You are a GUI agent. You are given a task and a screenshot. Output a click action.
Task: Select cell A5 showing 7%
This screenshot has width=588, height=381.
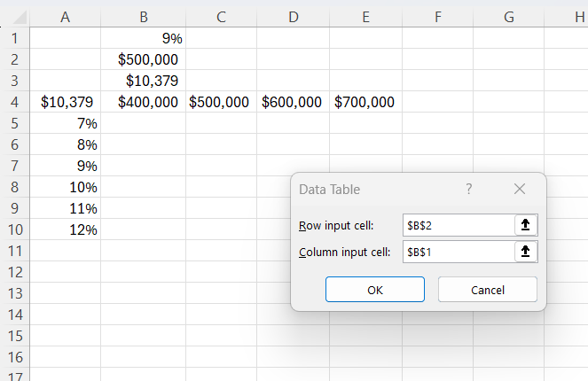[x=66, y=123]
